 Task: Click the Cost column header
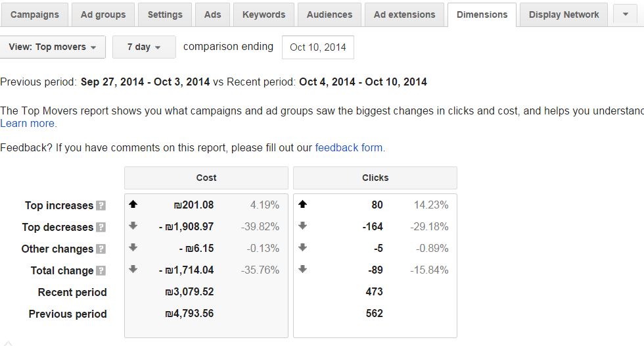(x=206, y=178)
